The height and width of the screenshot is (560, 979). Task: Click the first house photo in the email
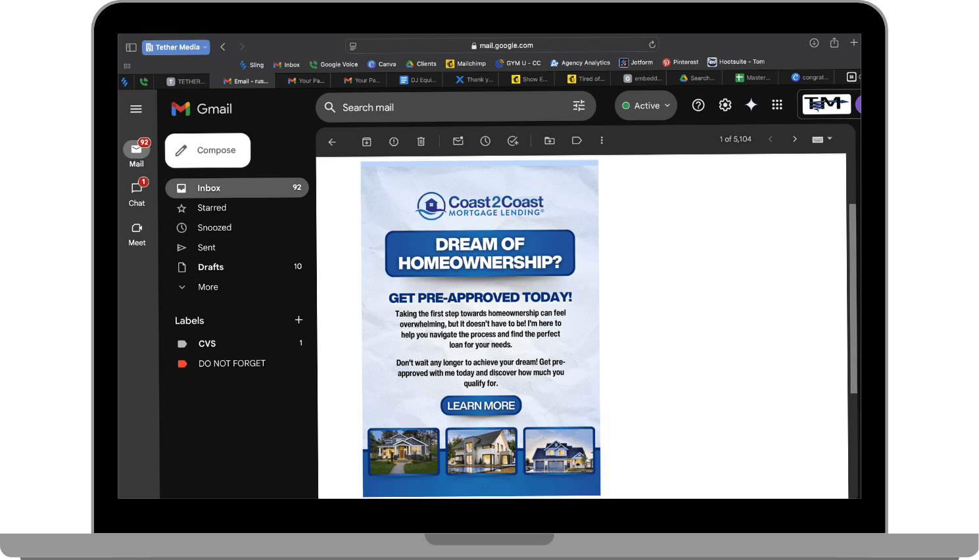click(404, 451)
